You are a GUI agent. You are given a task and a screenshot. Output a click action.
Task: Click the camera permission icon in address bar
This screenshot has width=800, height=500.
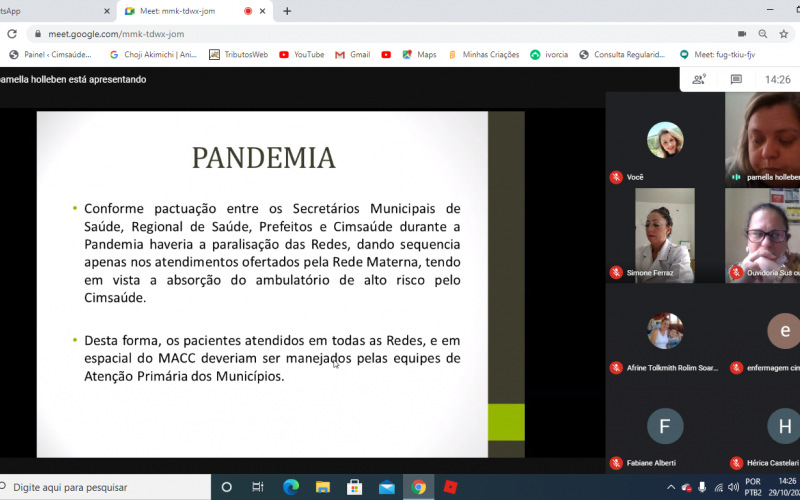point(742,34)
